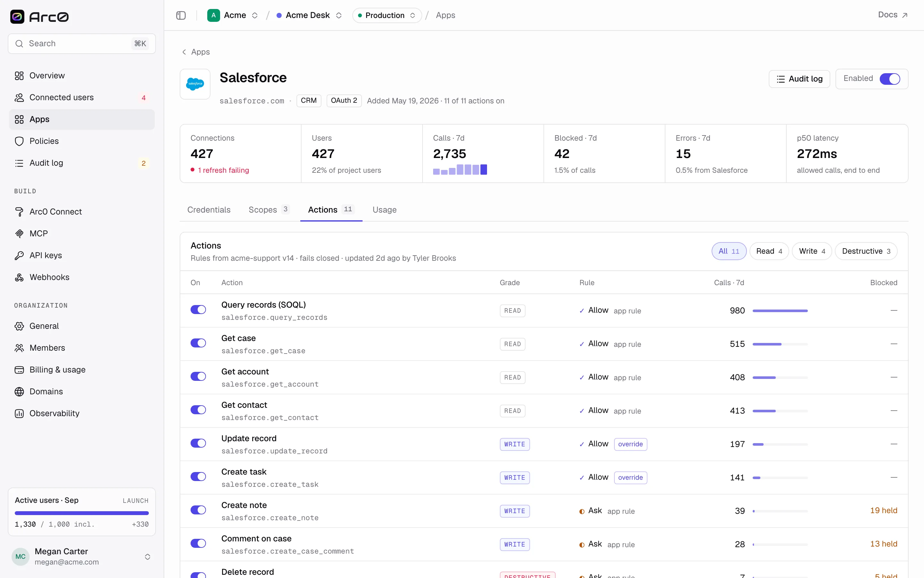
Task: Click the CRM tag
Action: [x=309, y=101]
